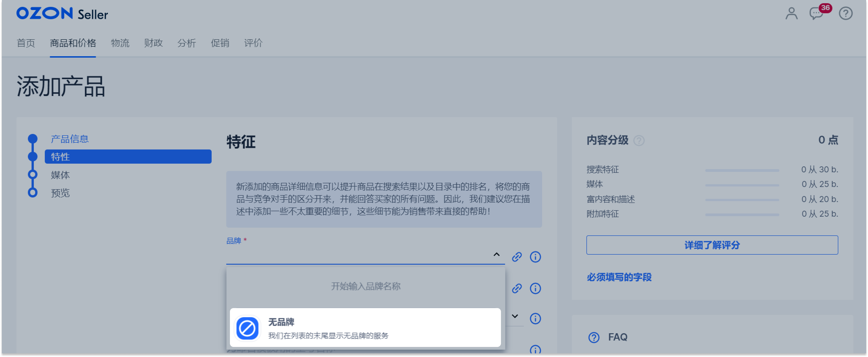Collapse the 品牌 dropdown with the up chevron
Image resolution: width=868 pixels, height=357 pixels.
click(x=496, y=254)
